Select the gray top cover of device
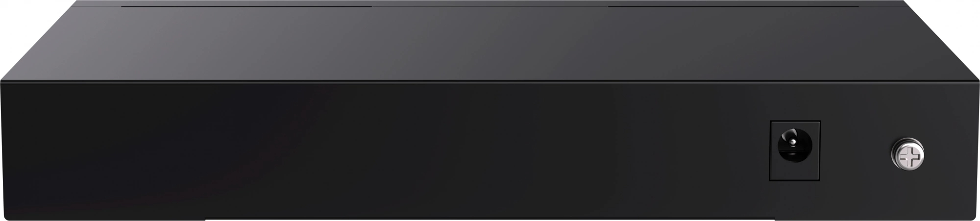Image resolution: width=980 pixels, height=221 pixels. click(490, 42)
